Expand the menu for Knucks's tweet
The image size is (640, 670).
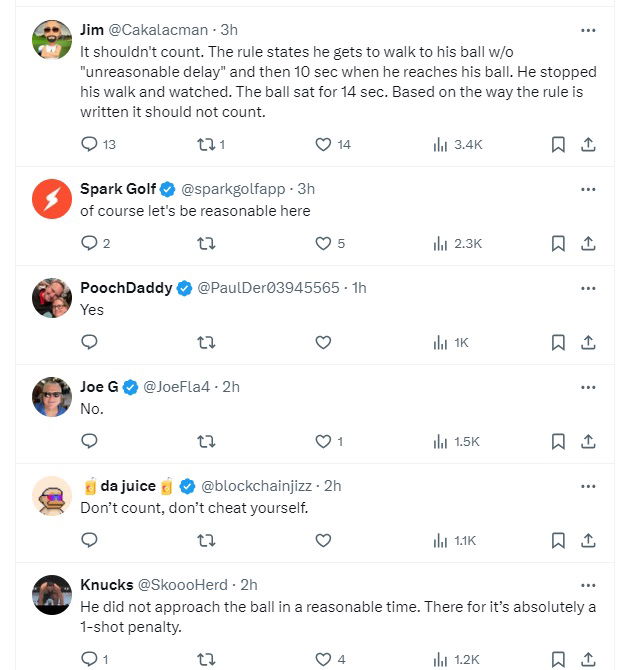pos(588,584)
